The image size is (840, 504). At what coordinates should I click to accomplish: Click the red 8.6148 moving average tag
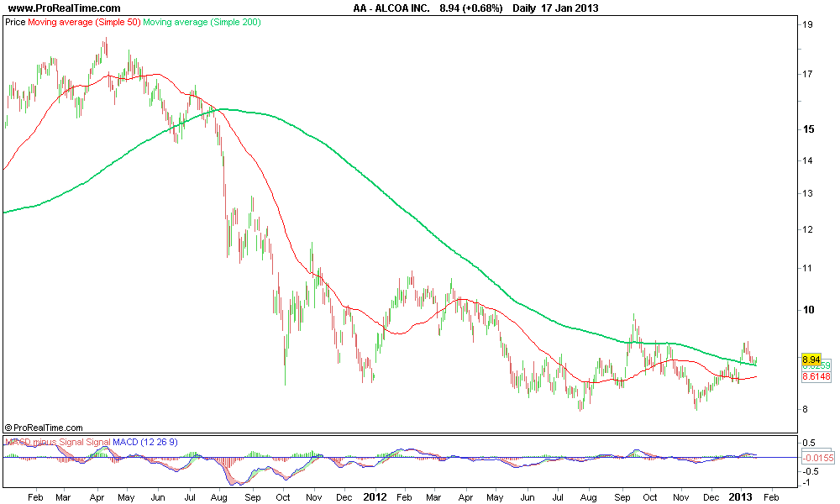[x=816, y=376]
